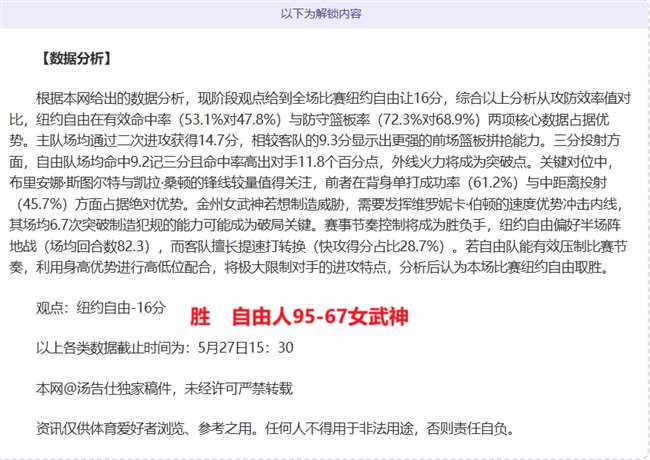Click the text '观点：纽约自由-16分'

pyautogui.click(x=101, y=307)
